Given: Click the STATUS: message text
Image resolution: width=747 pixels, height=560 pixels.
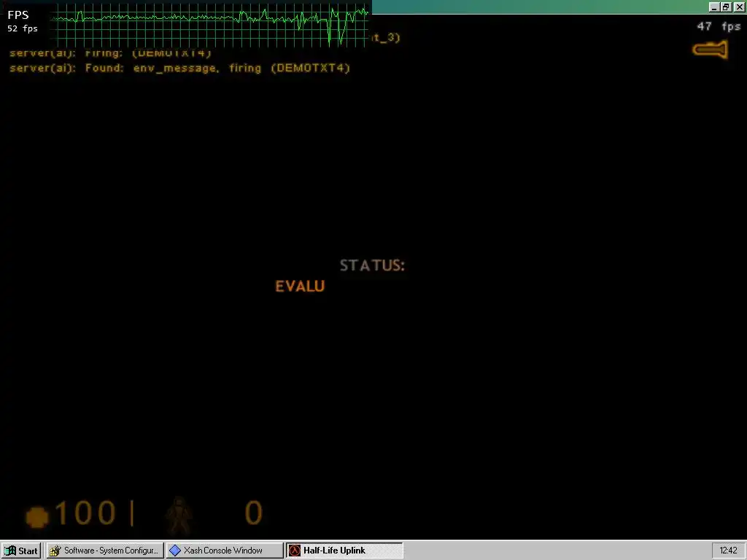Looking at the screenshot, I should coord(372,265).
